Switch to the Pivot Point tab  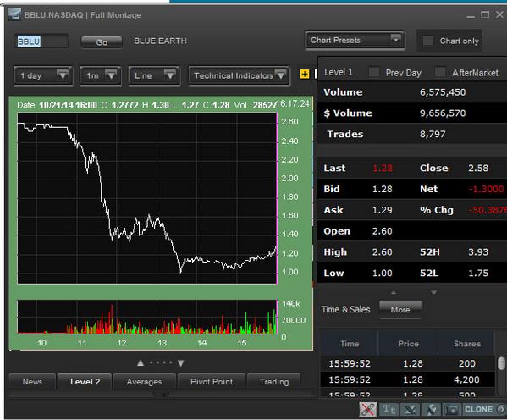pos(212,382)
